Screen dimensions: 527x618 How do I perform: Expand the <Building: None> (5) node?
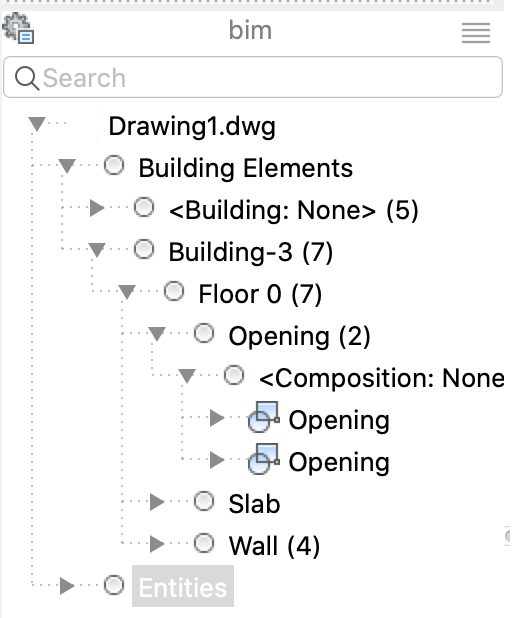(x=97, y=208)
